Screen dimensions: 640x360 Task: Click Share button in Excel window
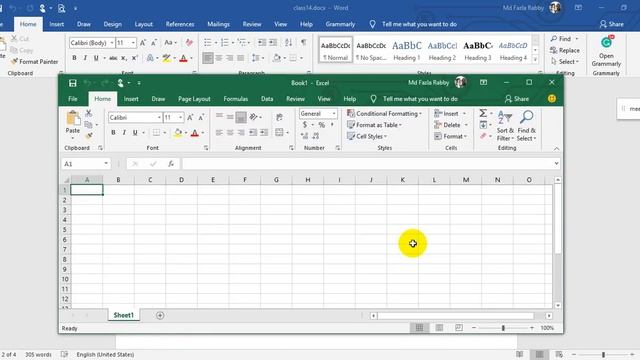coord(517,99)
